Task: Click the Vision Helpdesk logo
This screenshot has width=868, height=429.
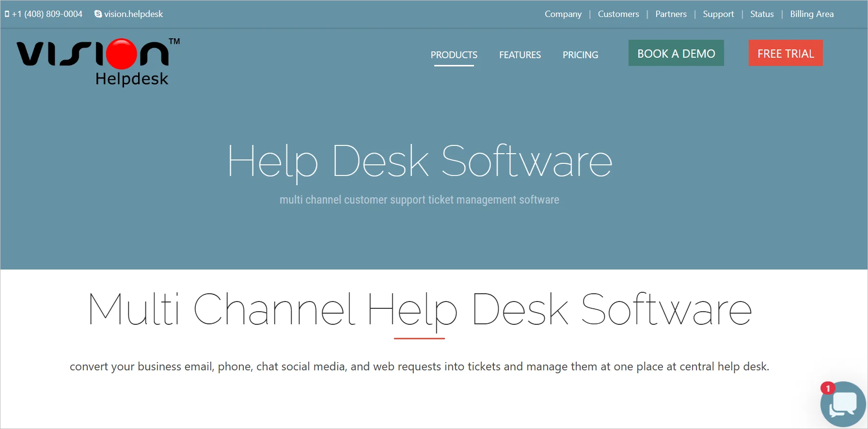Action: (98, 62)
